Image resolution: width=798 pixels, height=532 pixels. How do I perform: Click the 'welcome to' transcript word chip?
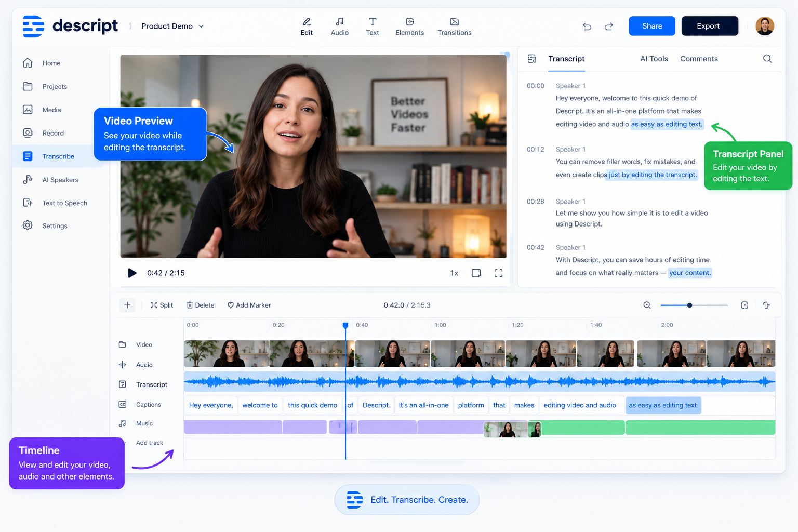260,405
